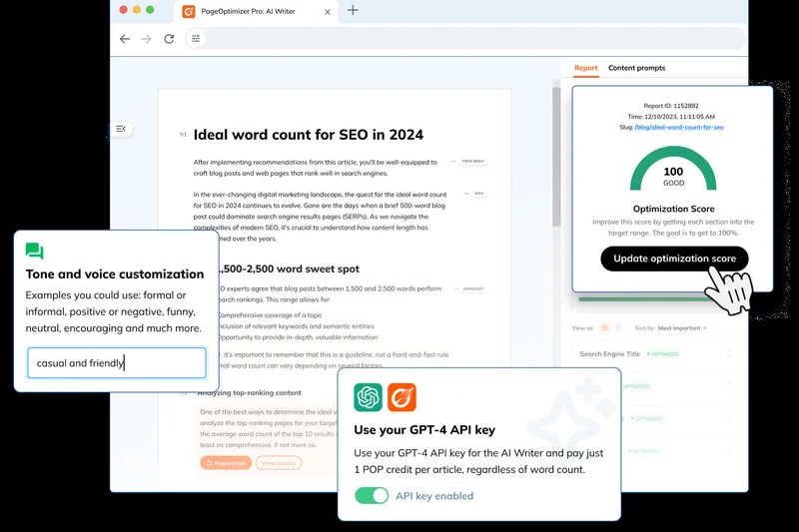799x532 pixels.
Task: Click the optimization score gauge showing 100
Action: pos(673,169)
